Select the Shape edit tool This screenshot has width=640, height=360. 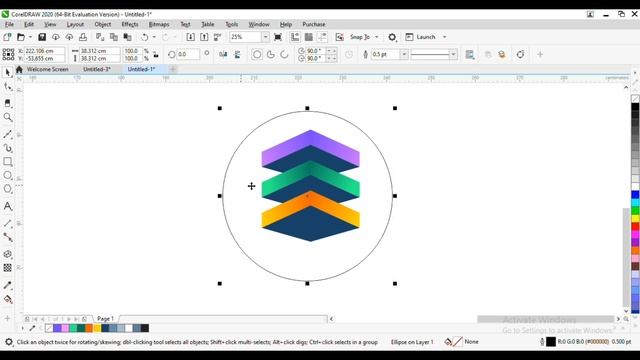pyautogui.click(x=7, y=87)
